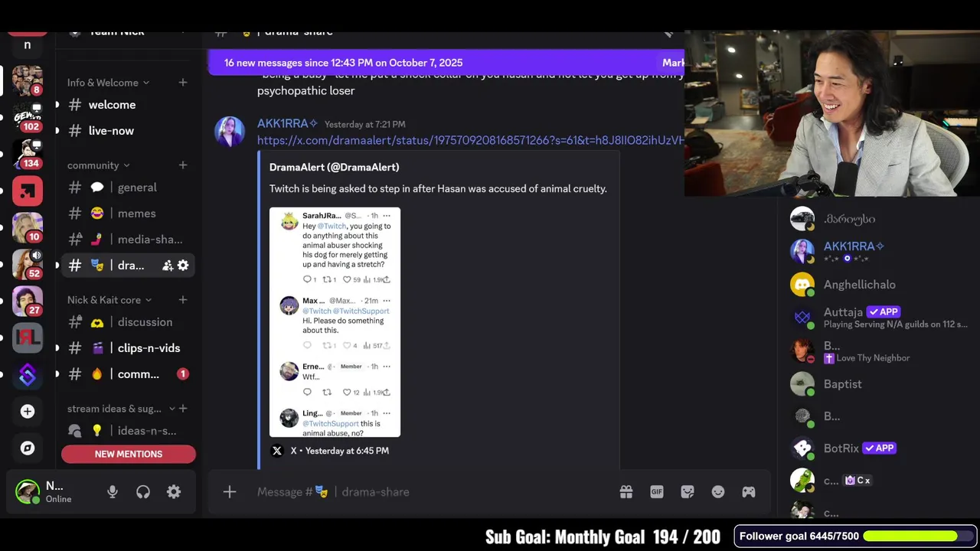Select the general channel
This screenshot has width=980, height=551.
127,187
